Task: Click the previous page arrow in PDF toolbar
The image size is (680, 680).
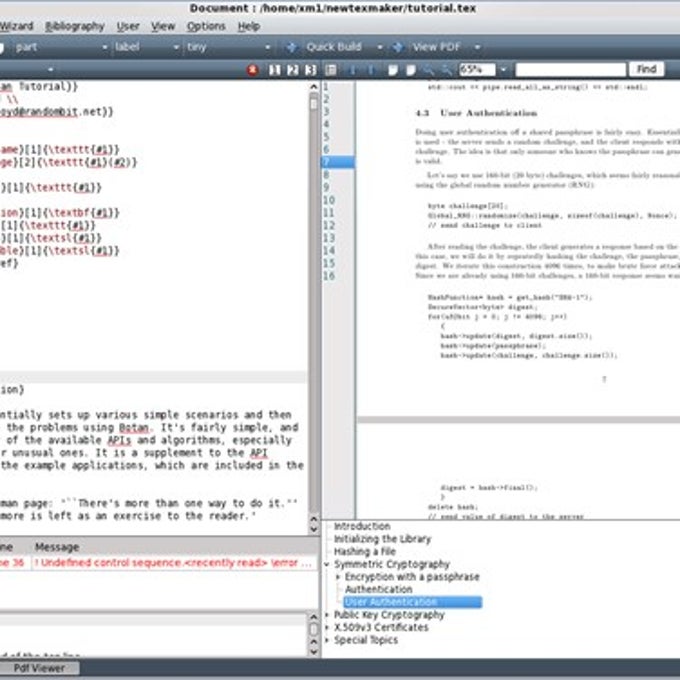Action: point(353,70)
